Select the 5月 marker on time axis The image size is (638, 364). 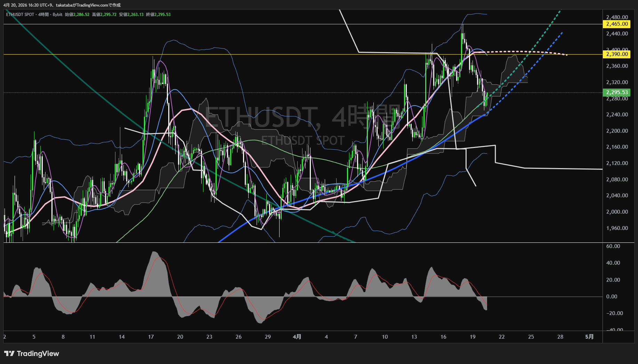589,337
